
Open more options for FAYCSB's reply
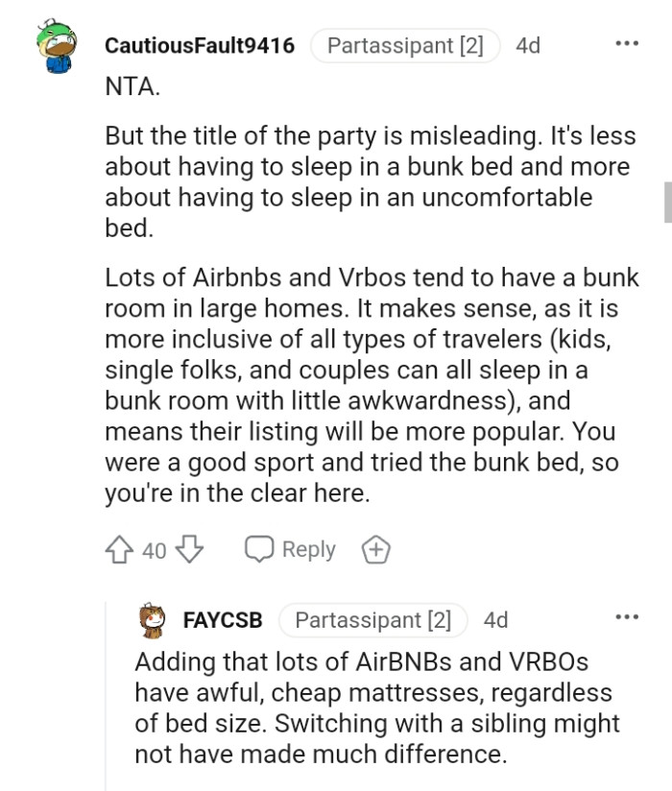click(x=627, y=617)
